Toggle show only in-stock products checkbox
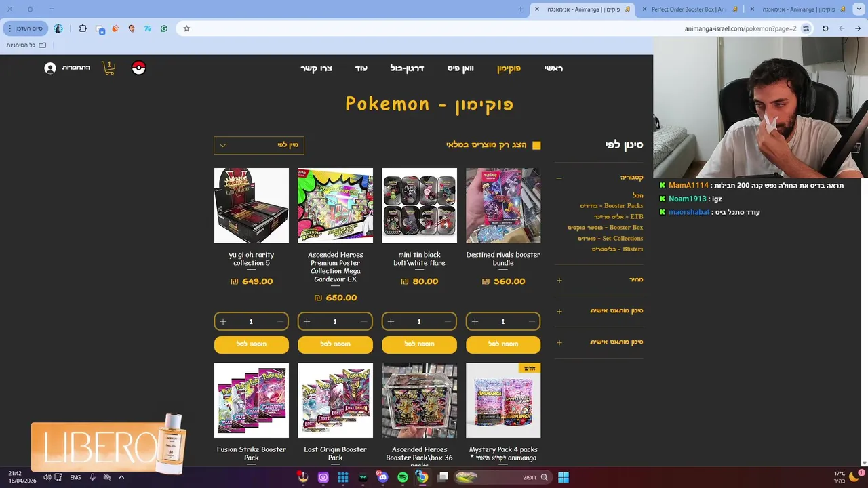Screen dimensions: 868x488 tap(536, 145)
